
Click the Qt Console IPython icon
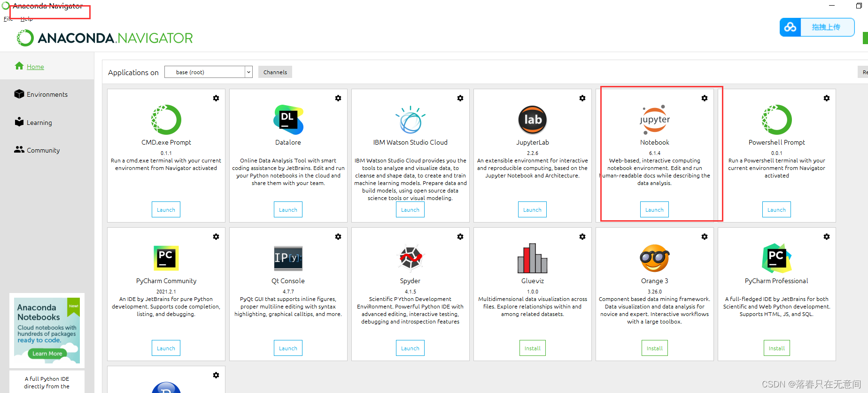[288, 258]
